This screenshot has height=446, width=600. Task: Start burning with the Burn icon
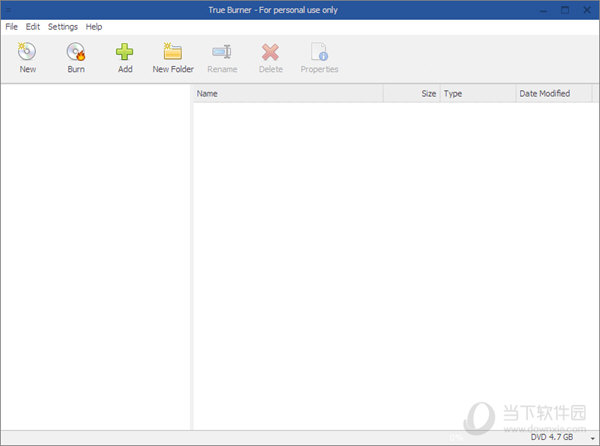(76, 52)
